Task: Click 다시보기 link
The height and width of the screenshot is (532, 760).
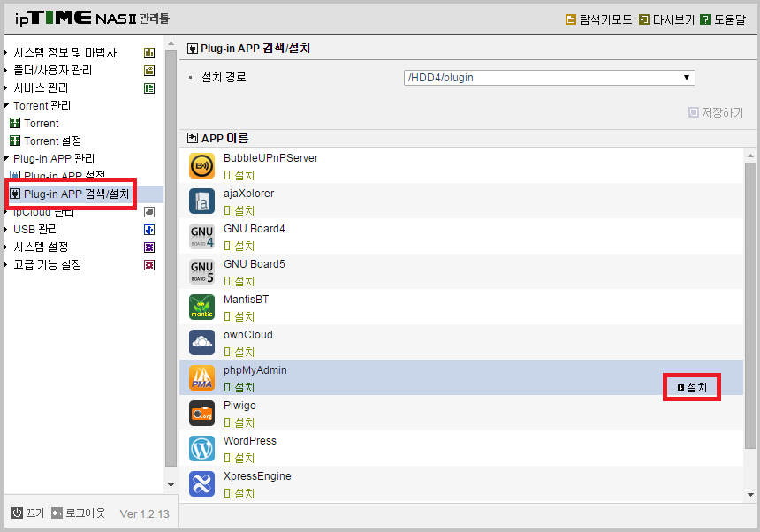Action: pyautogui.click(x=673, y=19)
